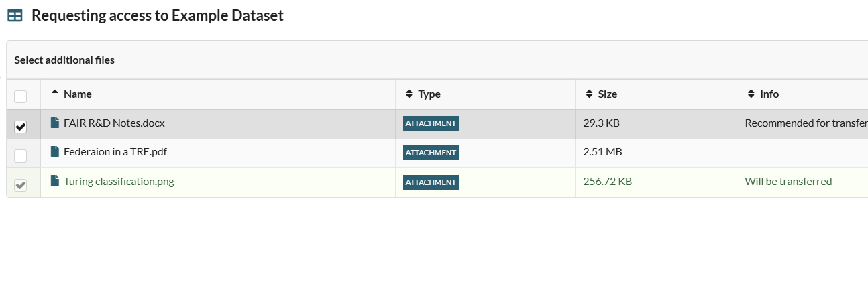Click ATTACHMENT badge on FAIR R&D Notes row
The width and height of the screenshot is (868, 282).
point(431,123)
